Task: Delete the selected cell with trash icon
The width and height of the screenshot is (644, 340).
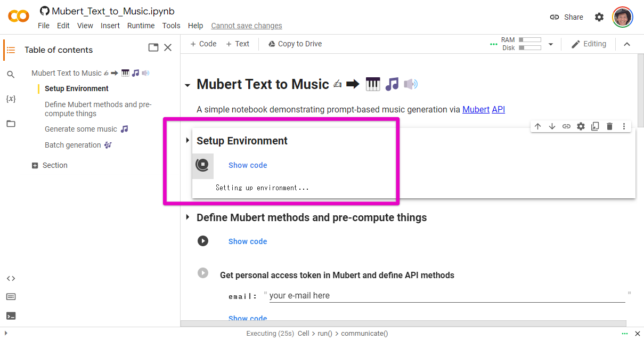Action: pos(609,126)
